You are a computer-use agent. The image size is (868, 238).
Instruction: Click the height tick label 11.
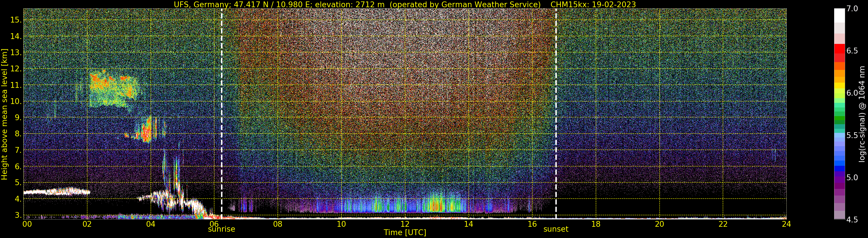[16, 85]
